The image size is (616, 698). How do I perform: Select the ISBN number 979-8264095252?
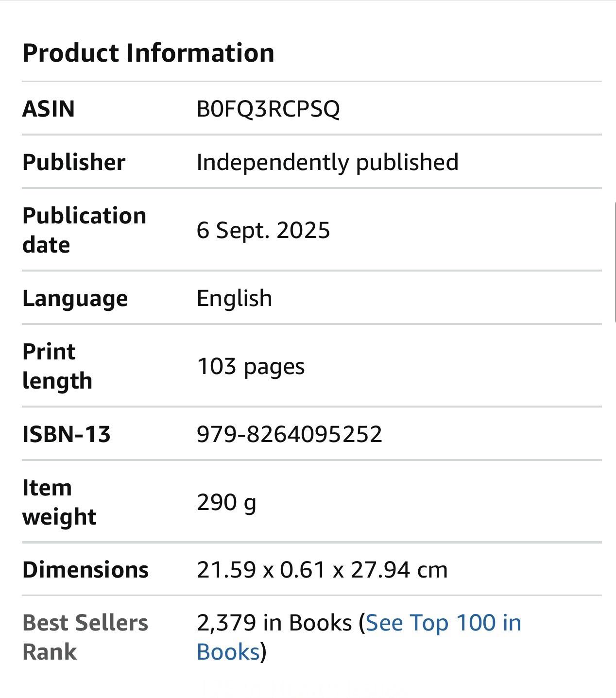click(x=289, y=434)
